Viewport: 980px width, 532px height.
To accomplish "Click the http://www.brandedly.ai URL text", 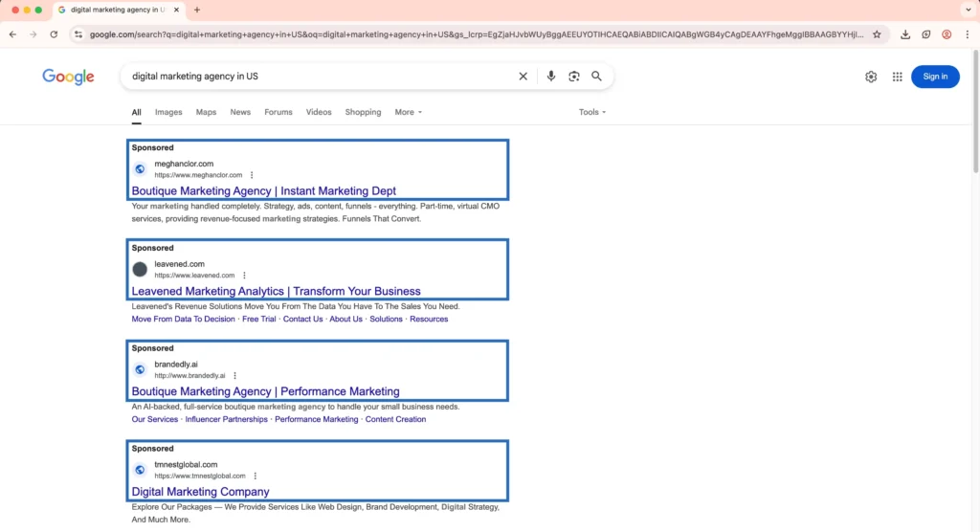I will click(x=190, y=376).
